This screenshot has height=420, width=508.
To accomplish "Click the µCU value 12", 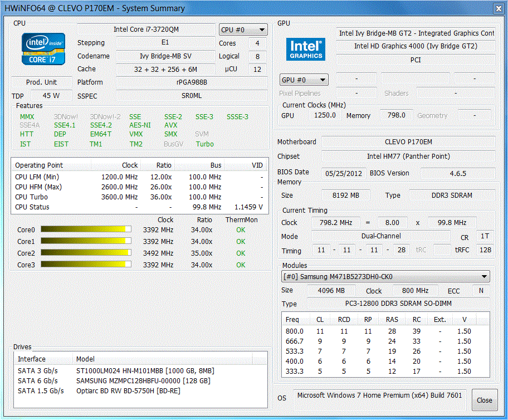I will pyautogui.click(x=257, y=70).
